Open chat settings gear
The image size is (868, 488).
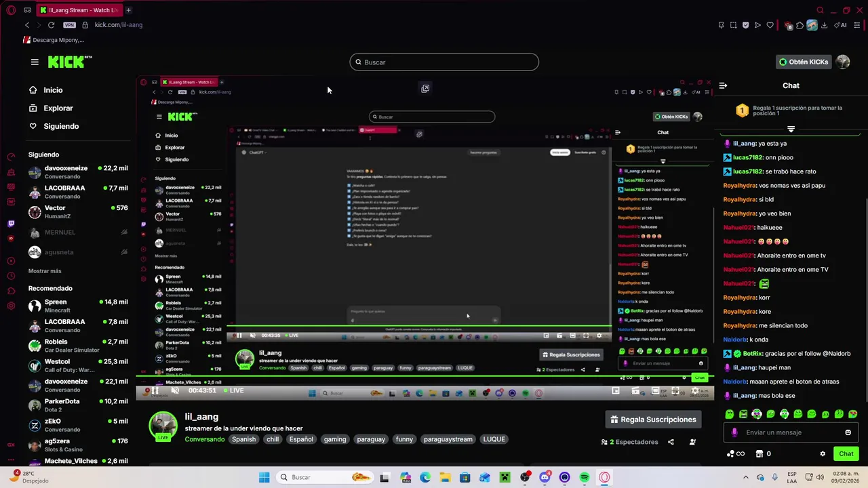pos(823,454)
